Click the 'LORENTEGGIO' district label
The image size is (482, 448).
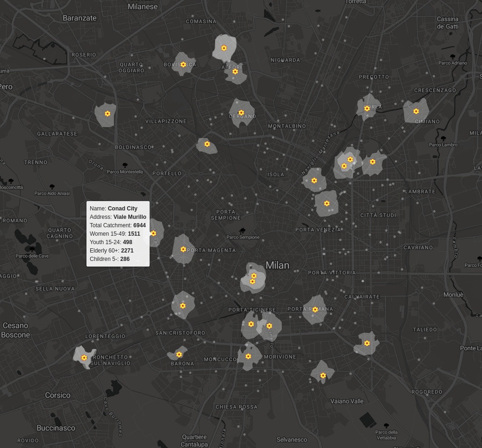point(106,336)
